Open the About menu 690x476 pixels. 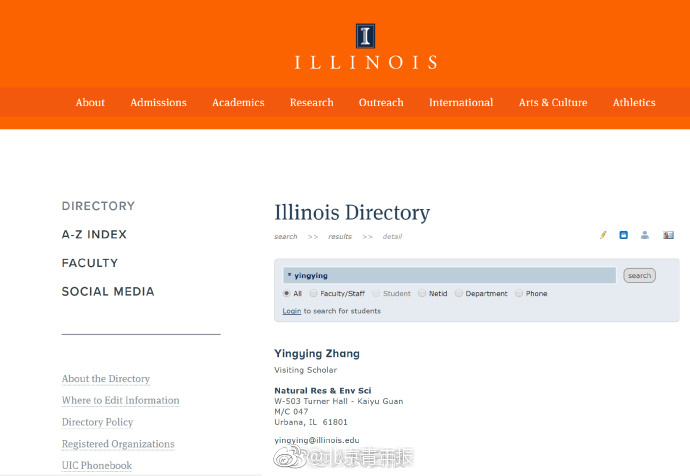point(90,103)
